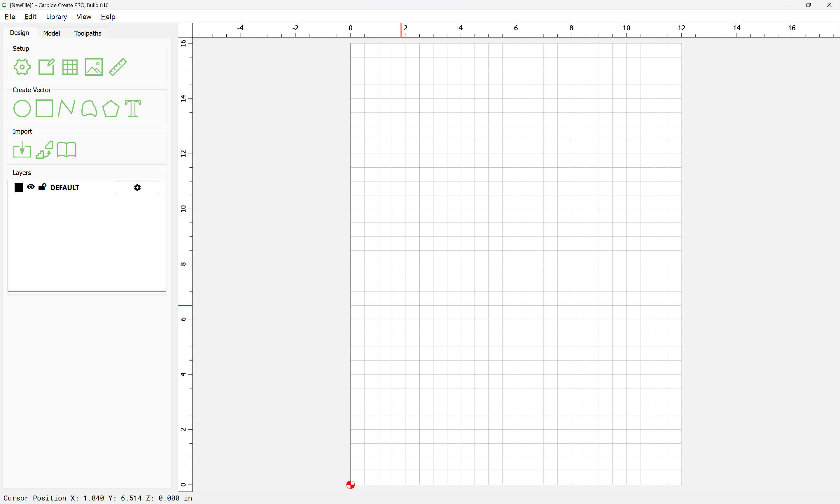Open the Edit menu

tap(31, 17)
